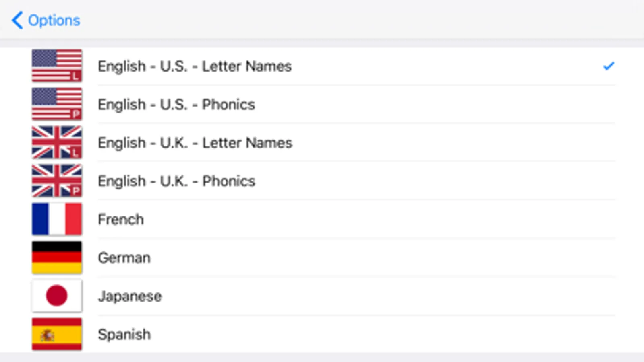Tap the German flag icon
644x362 pixels.
pyautogui.click(x=57, y=257)
